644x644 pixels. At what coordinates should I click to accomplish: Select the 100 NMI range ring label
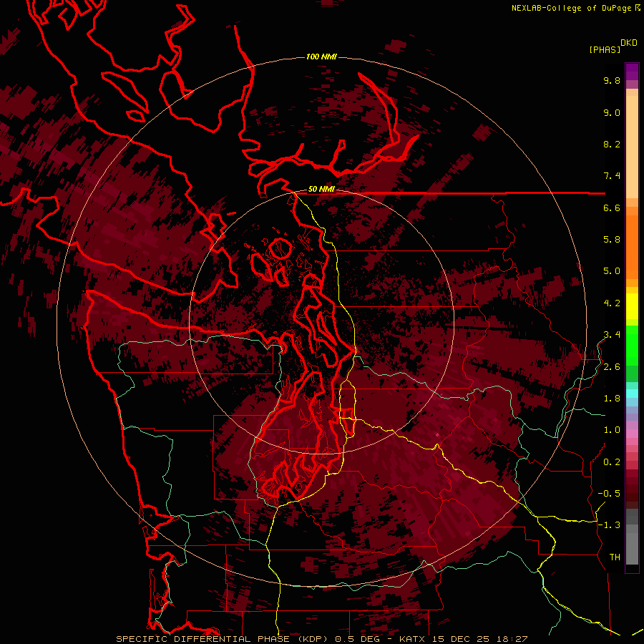(321, 57)
